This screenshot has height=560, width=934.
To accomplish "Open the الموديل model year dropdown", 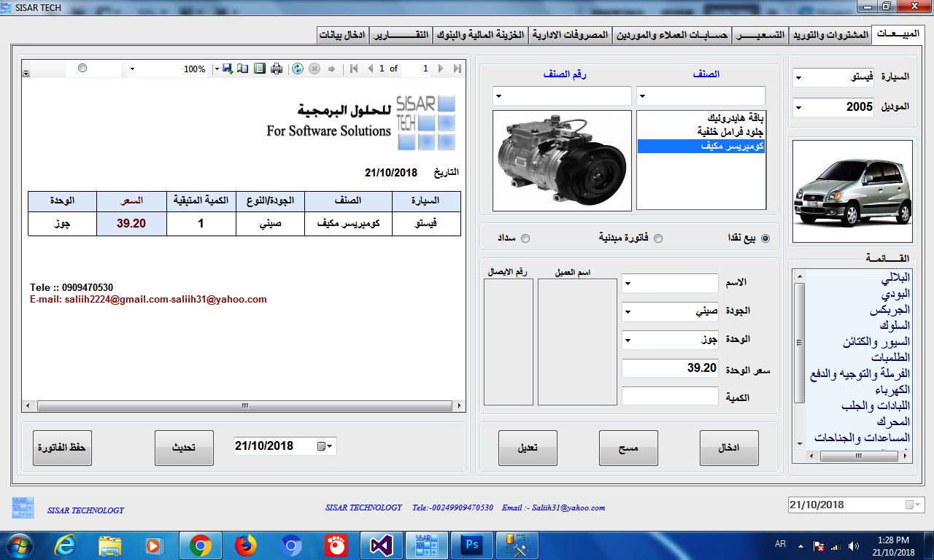I will (798, 108).
